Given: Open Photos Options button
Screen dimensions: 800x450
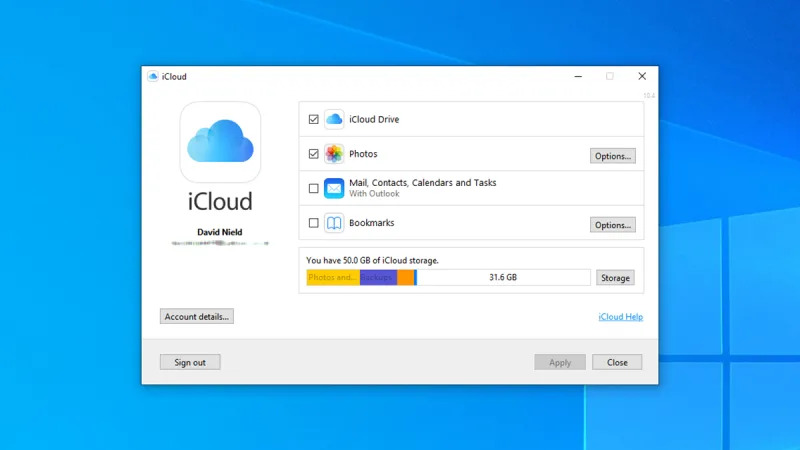Looking at the screenshot, I should point(612,156).
